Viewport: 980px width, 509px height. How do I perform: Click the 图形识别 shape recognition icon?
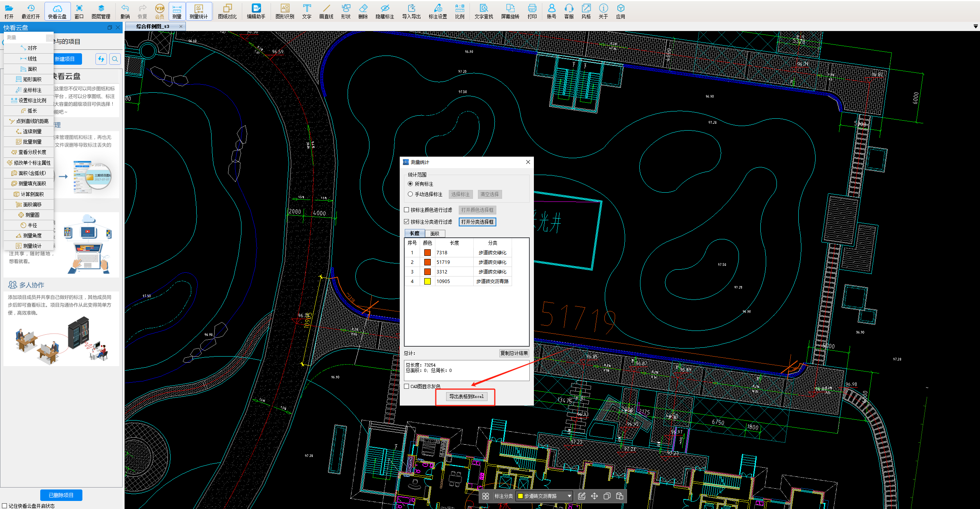(x=285, y=11)
